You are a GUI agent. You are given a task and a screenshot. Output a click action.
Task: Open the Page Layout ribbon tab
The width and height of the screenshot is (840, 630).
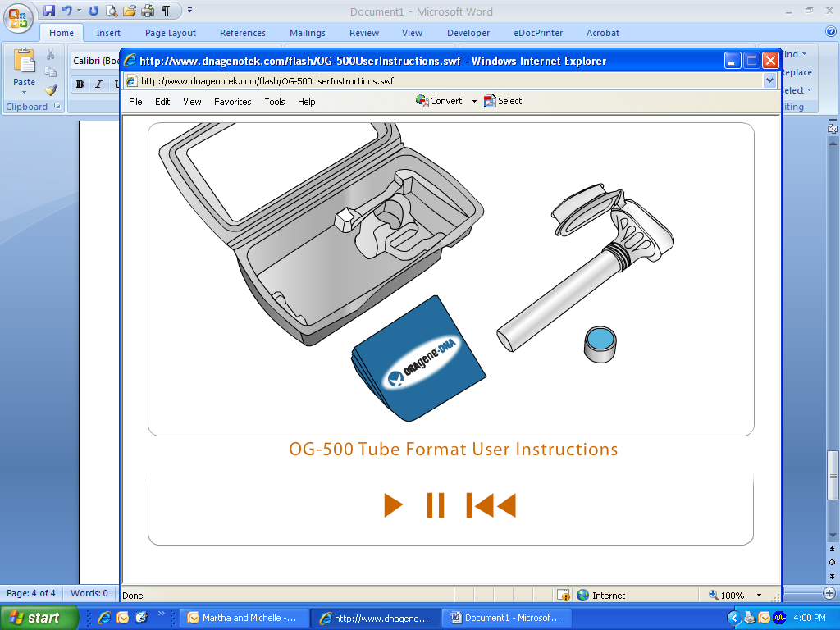171,33
